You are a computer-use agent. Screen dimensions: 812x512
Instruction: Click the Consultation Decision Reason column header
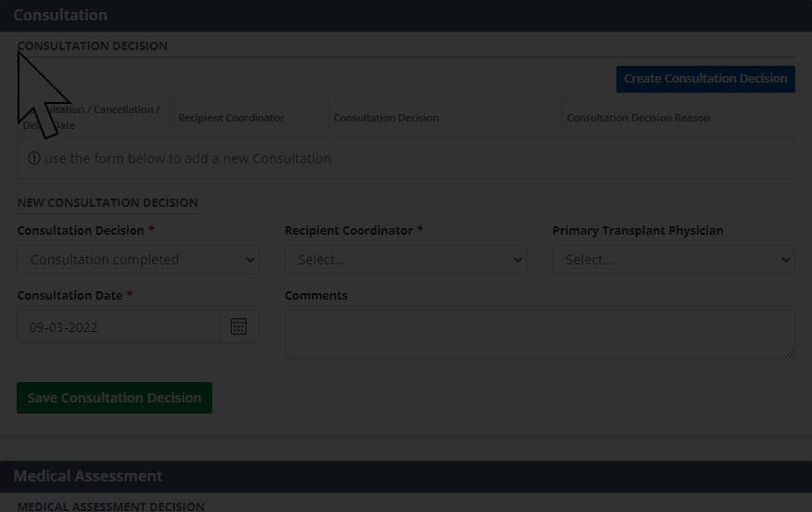[x=638, y=118]
